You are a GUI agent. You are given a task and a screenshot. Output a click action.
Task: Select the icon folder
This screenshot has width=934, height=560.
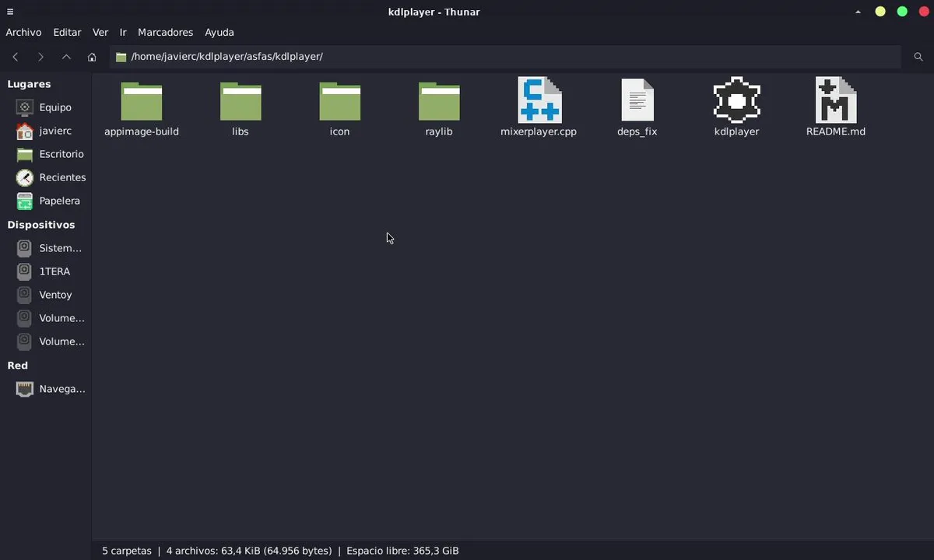pyautogui.click(x=340, y=101)
